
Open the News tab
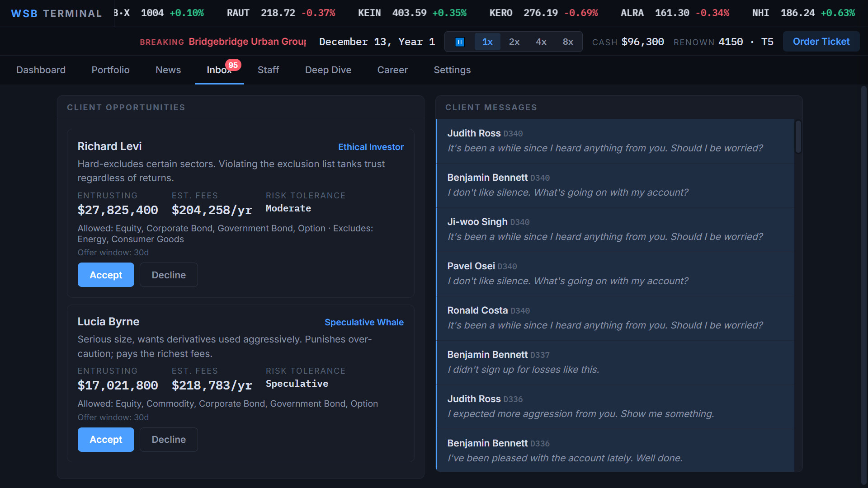click(168, 70)
